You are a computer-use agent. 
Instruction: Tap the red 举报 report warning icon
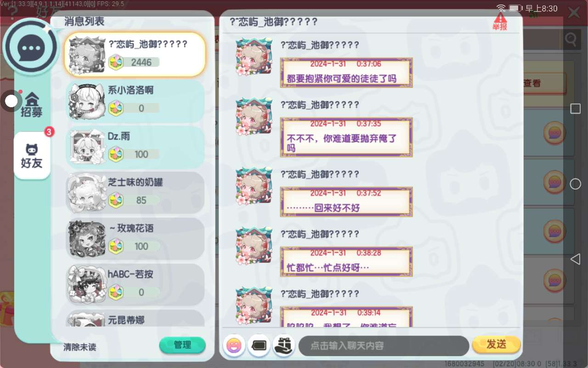500,22
